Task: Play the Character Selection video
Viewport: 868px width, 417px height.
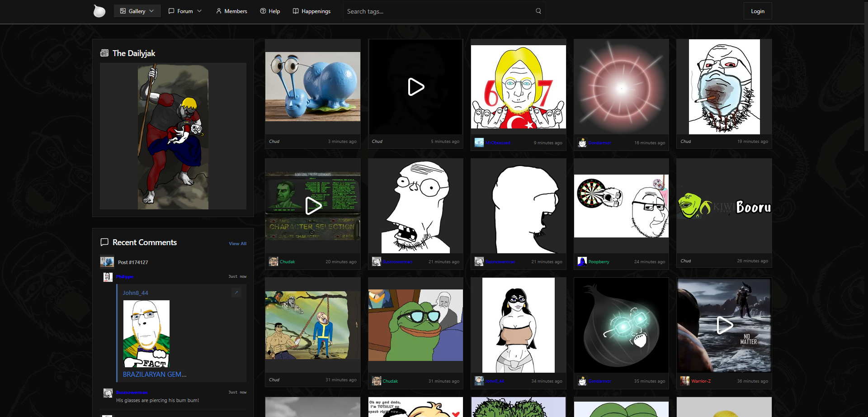Action: point(313,206)
